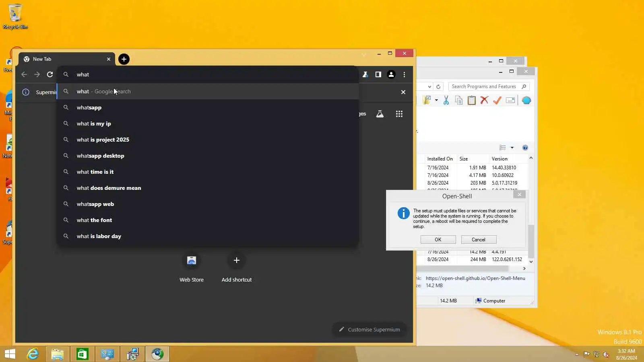The width and height of the screenshot is (644, 362).
Task: Click the Copy icon in toolbar
Action: point(459,100)
